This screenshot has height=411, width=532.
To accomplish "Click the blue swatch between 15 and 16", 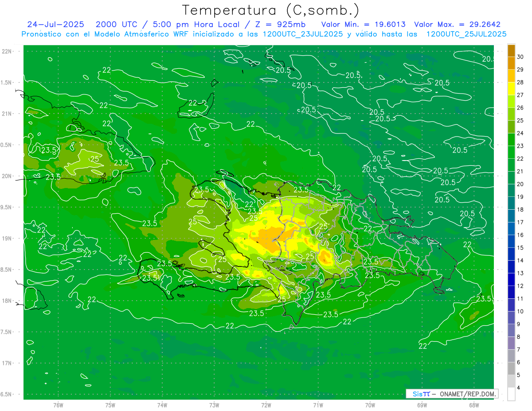I will click(x=511, y=242).
